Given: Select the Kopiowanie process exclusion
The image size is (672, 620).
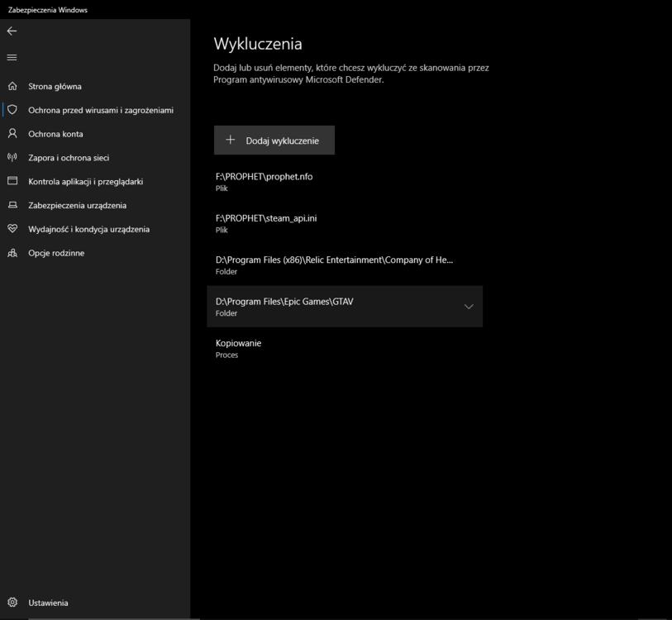Looking at the screenshot, I should click(x=345, y=348).
